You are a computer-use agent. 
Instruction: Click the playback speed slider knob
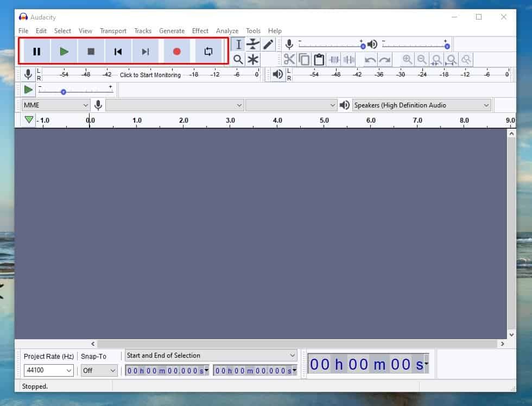(64, 92)
